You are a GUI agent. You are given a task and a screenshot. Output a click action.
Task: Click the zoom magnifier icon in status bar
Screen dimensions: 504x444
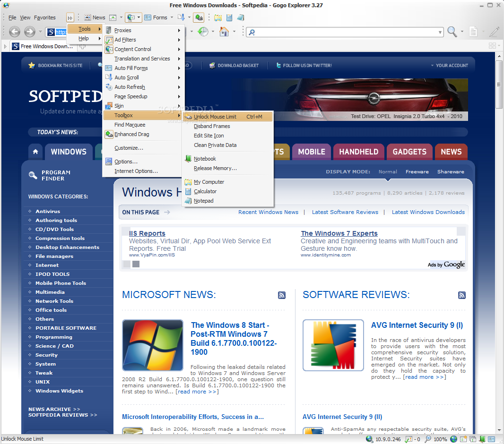coord(428,439)
